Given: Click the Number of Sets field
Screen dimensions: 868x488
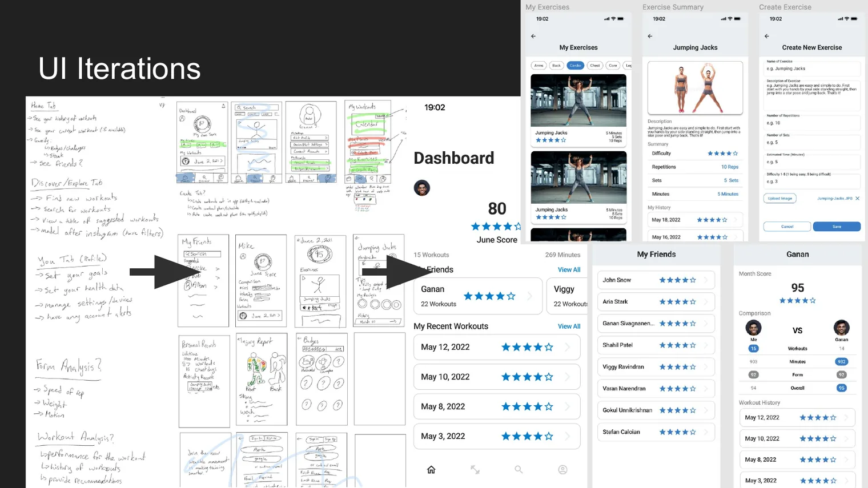Looking at the screenshot, I should tap(812, 142).
